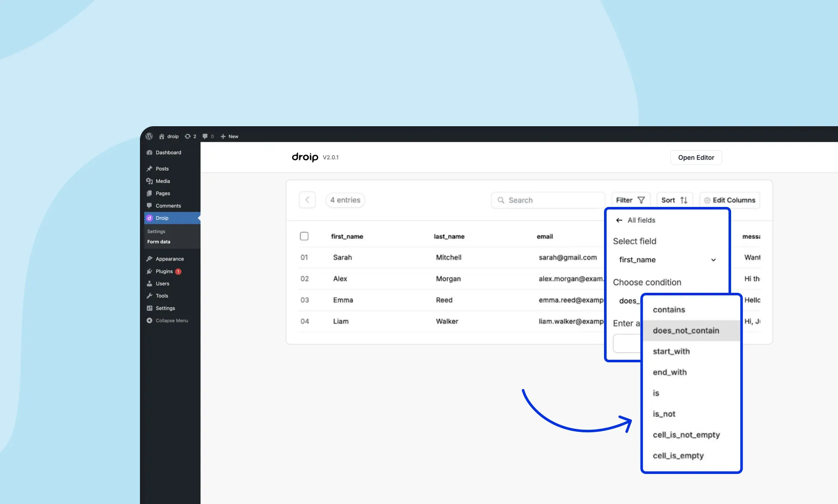Select the is condition option
Image resolution: width=838 pixels, height=504 pixels.
[691, 393]
